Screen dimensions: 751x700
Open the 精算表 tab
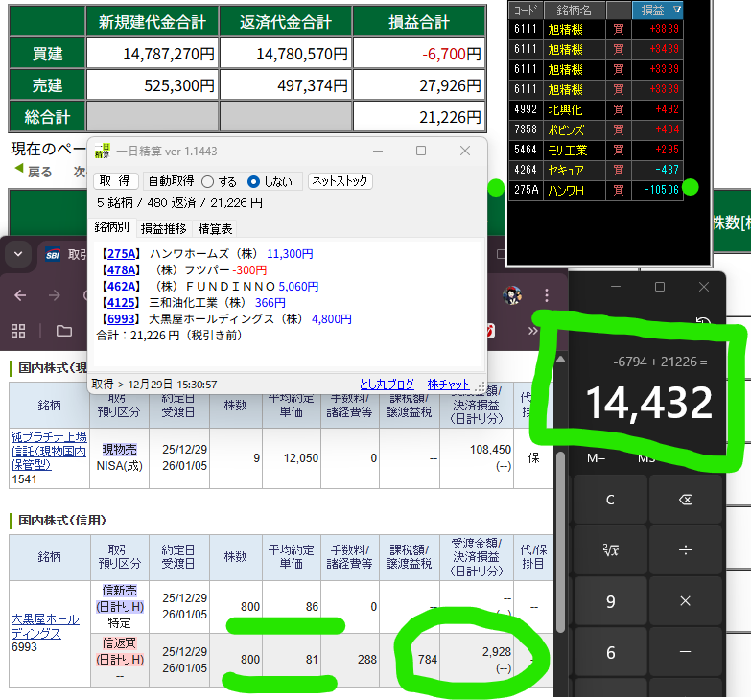tap(215, 229)
